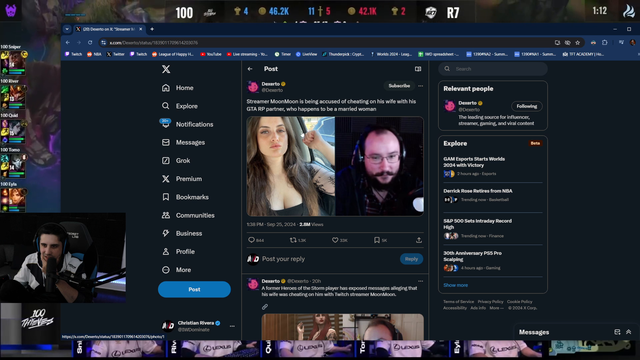Bookmark this page with the star icon
The width and height of the screenshot is (640, 360).
578,42
